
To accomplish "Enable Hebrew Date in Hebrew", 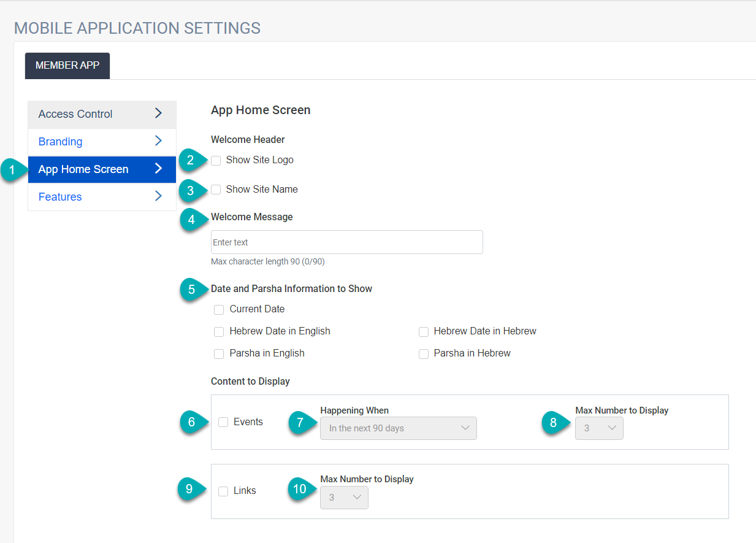I will tap(424, 331).
